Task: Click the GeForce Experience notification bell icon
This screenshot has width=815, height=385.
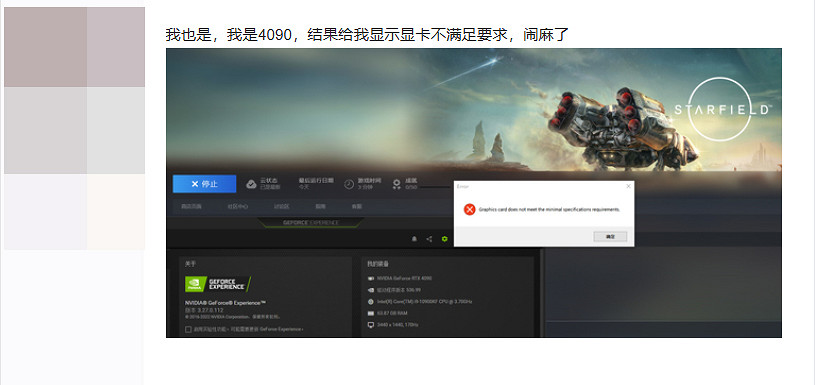Action: (414, 239)
